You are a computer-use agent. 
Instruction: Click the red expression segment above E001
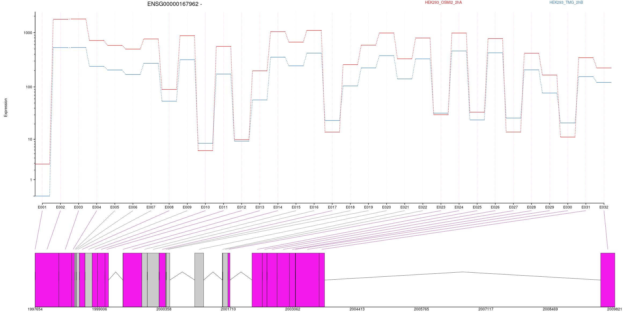coord(42,164)
